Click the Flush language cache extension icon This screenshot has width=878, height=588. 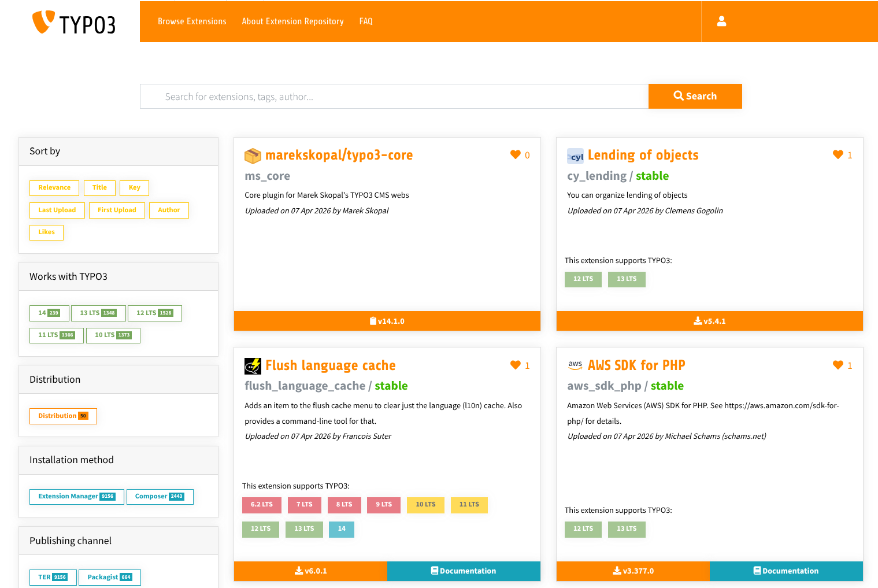253,366
